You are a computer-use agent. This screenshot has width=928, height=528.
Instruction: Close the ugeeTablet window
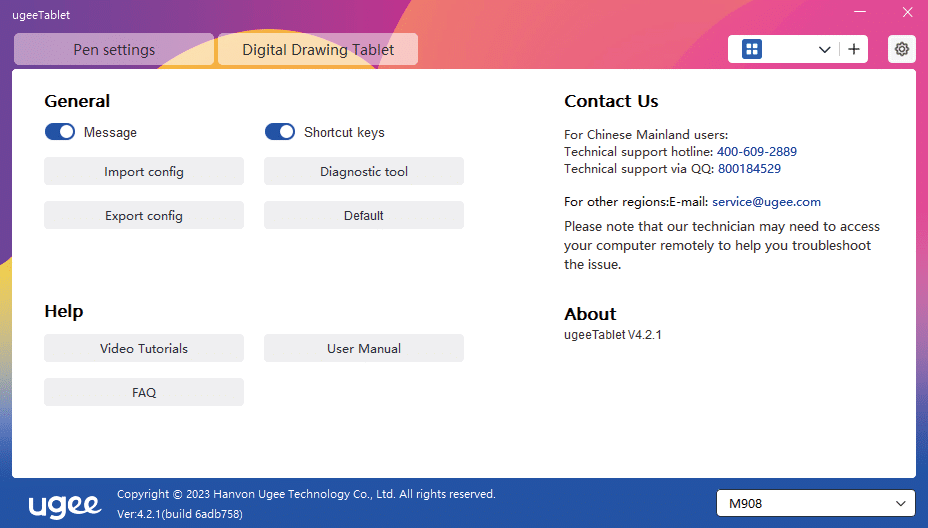907,12
